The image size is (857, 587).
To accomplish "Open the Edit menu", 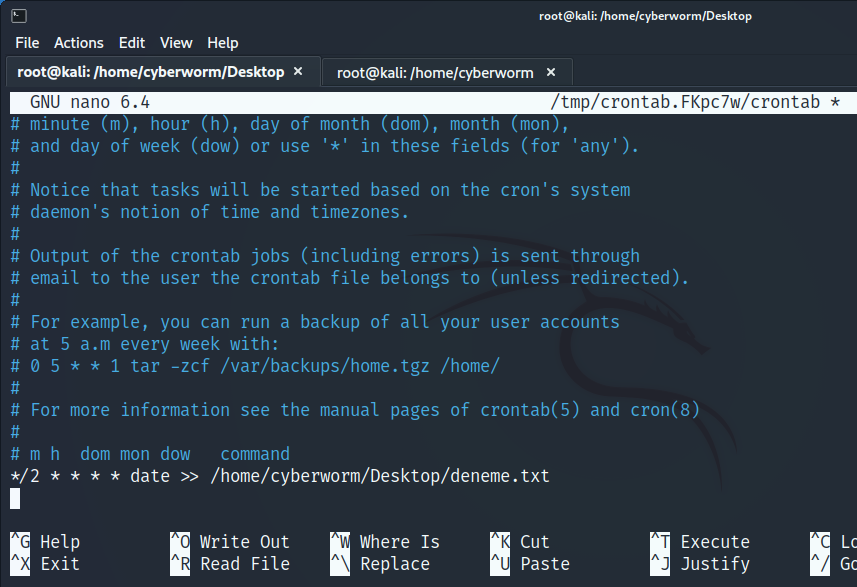I will (132, 43).
